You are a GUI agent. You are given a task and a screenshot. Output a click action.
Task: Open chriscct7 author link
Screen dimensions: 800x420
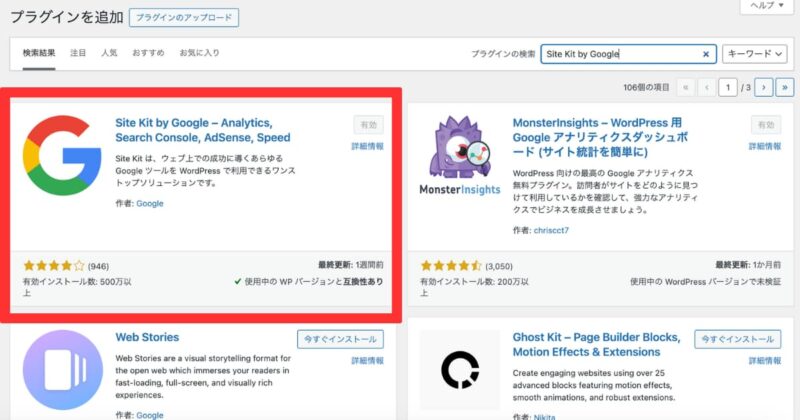coord(551,231)
